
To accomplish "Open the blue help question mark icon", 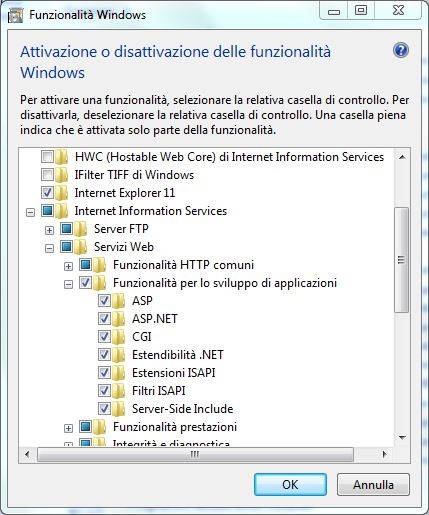I will (401, 51).
